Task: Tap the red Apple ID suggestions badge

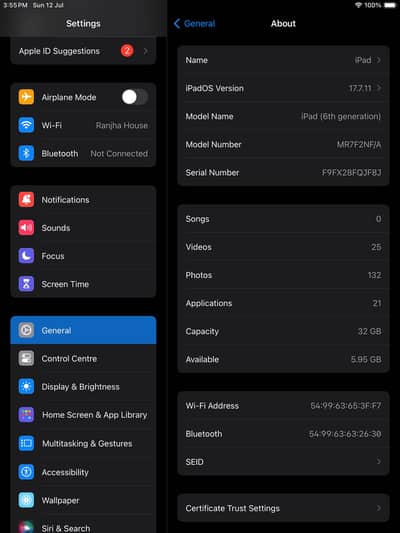Action: click(x=127, y=51)
